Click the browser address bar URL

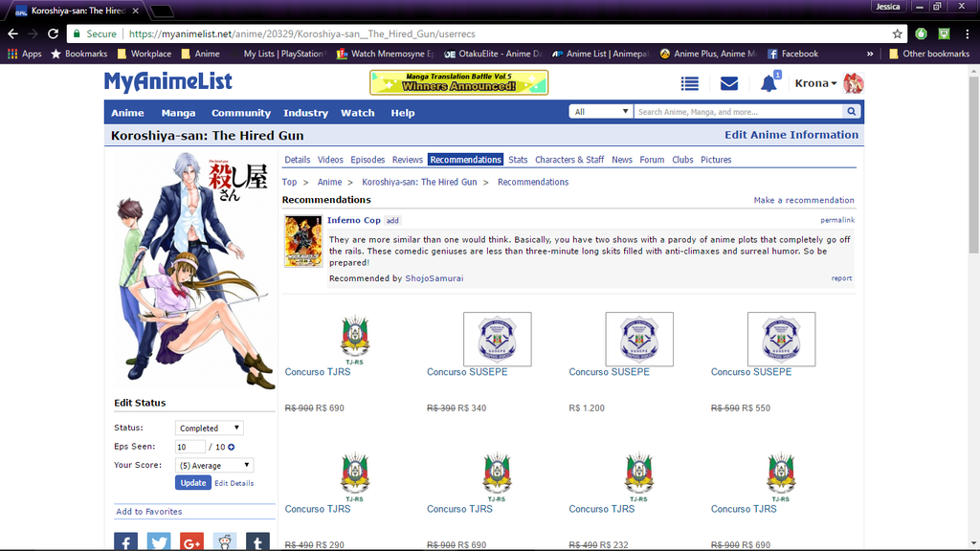[301, 33]
